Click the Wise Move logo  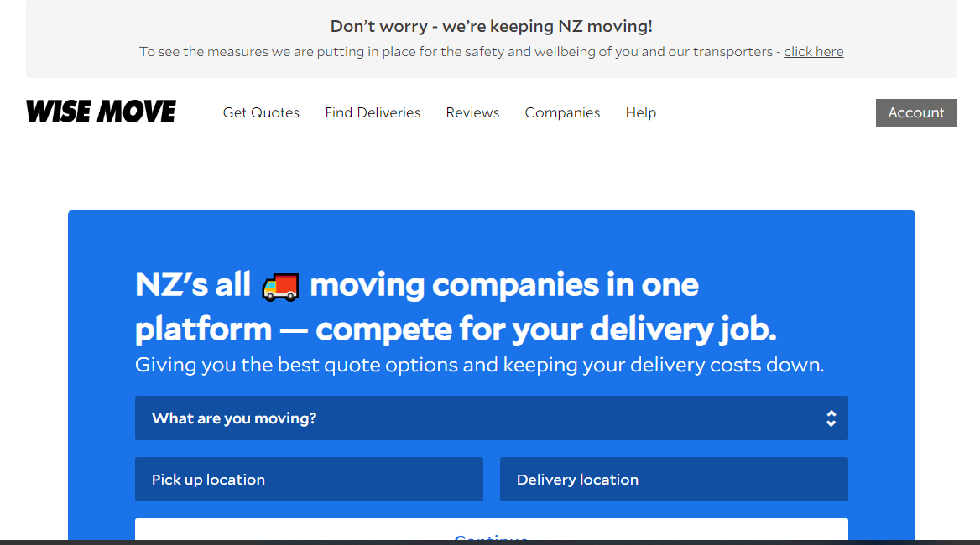click(101, 112)
